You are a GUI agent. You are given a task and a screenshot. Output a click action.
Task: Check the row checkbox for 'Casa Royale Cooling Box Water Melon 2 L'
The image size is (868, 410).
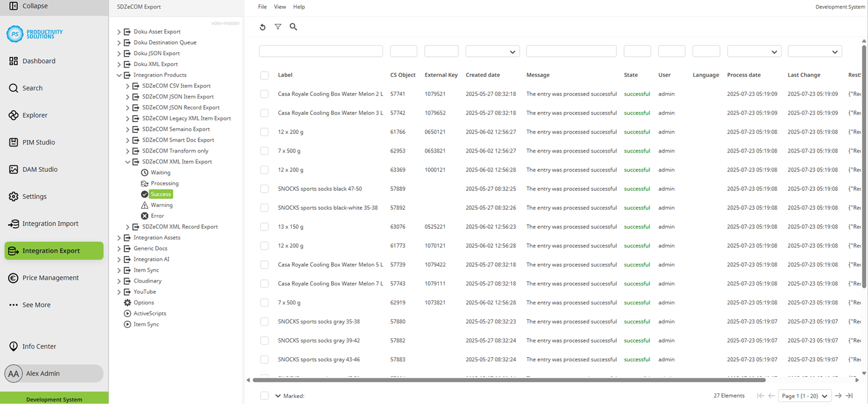265,94
